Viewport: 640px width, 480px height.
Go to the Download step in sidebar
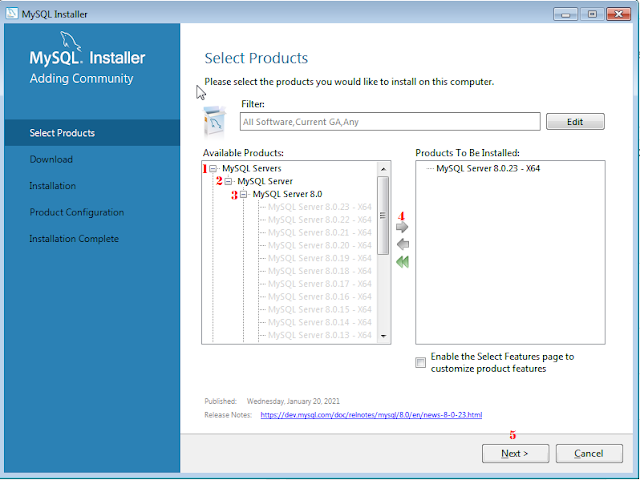(51, 160)
